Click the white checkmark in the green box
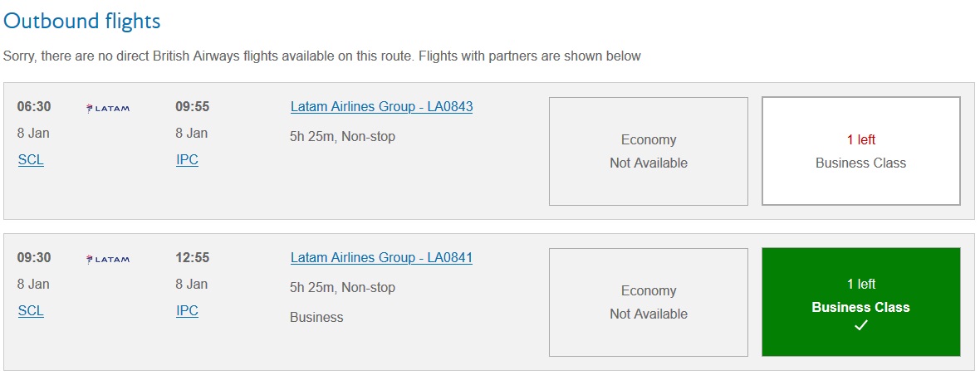Viewport: 980px width, 375px height. coord(860,326)
